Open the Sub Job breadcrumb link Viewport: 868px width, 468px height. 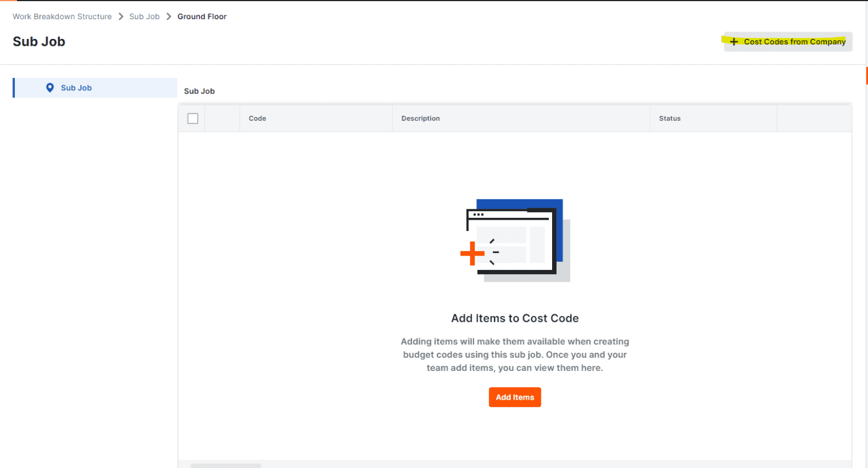coord(144,16)
